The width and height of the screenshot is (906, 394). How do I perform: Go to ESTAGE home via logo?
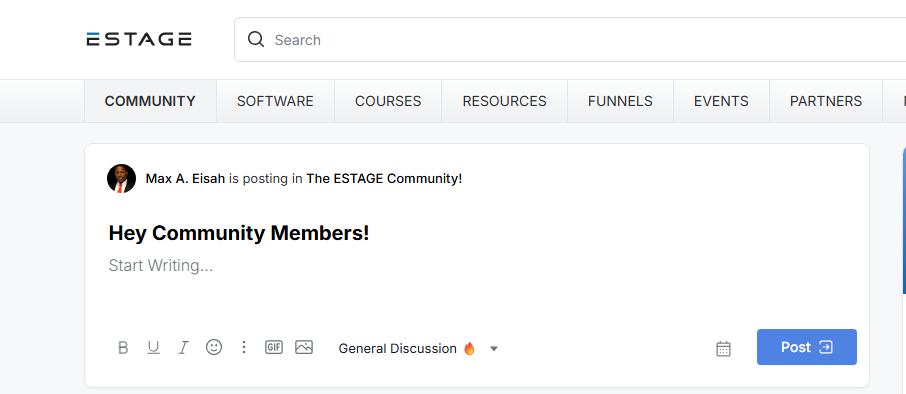[139, 39]
